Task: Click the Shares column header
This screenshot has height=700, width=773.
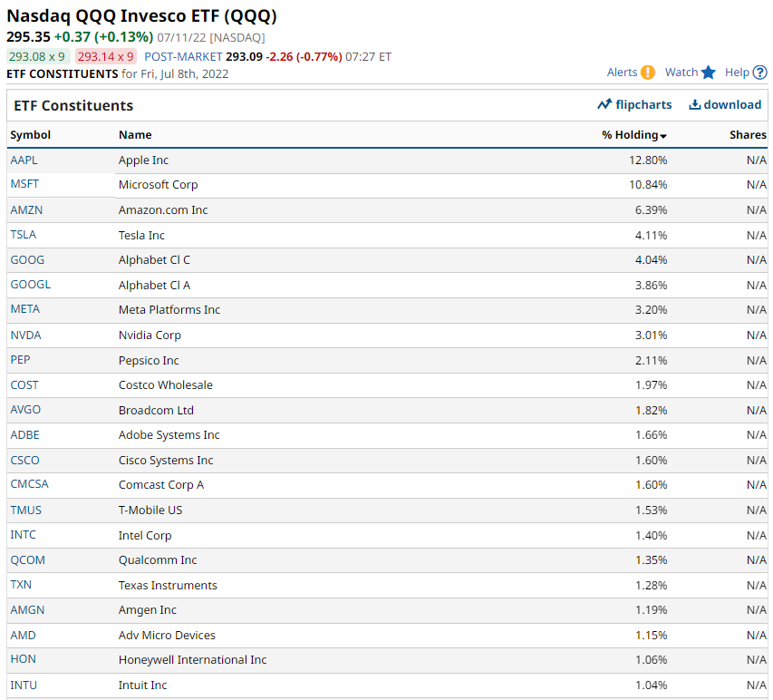Action: (748, 135)
